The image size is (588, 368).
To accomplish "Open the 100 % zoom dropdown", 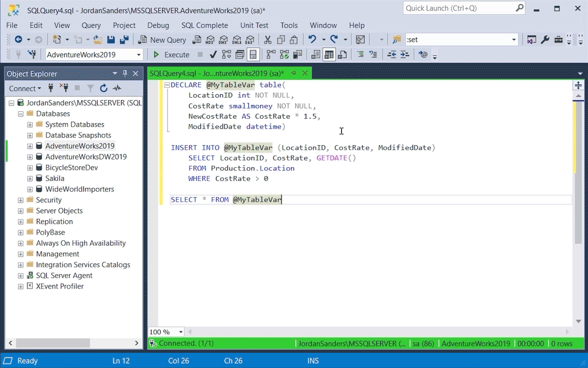I will click(x=181, y=332).
